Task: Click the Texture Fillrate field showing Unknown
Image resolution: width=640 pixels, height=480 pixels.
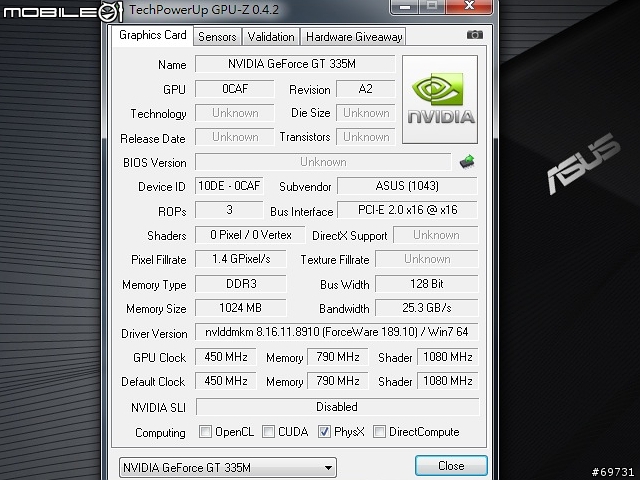Action: 427,259
